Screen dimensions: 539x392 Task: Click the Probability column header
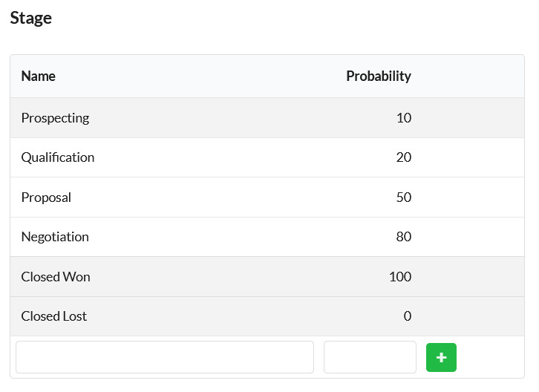click(x=379, y=76)
